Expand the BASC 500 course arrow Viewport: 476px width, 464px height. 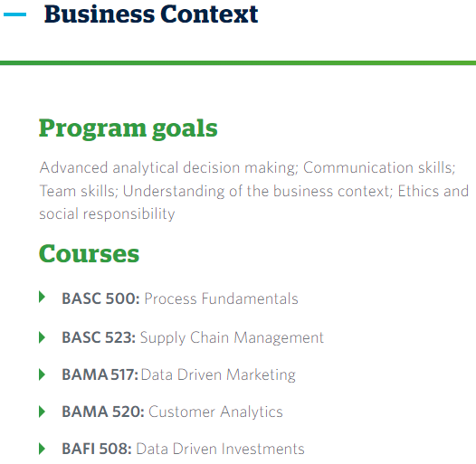pos(42,297)
